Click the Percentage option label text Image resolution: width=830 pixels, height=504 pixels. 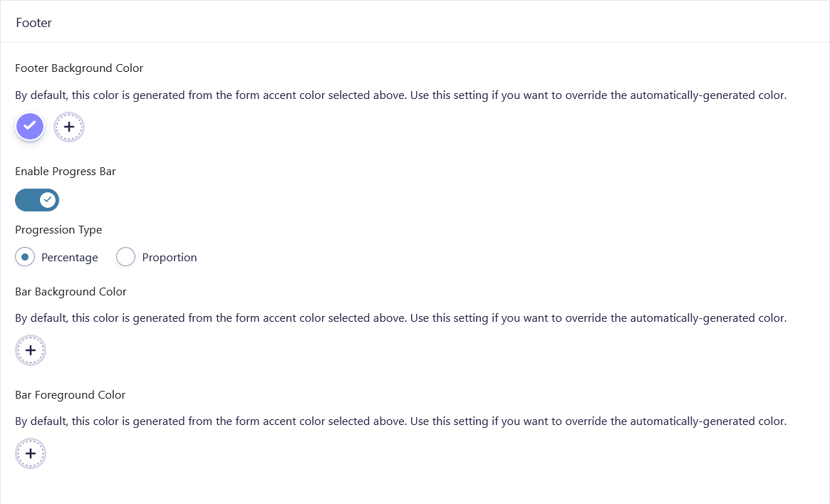[69, 258]
